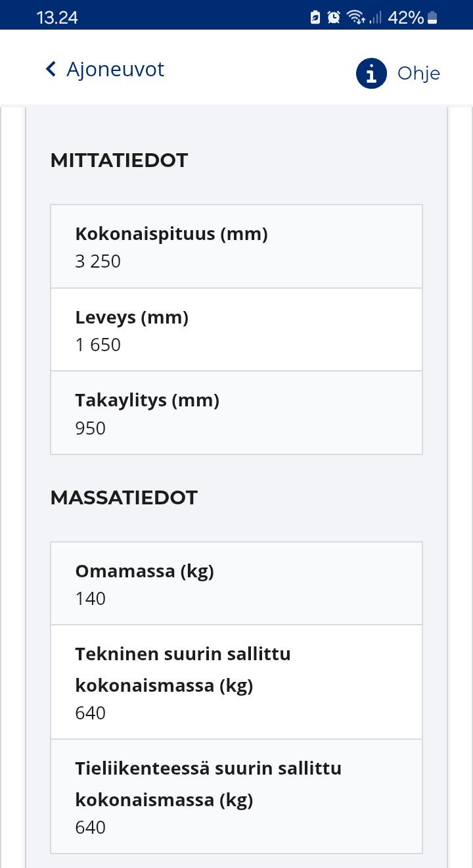
Task: Tap the 3 250 total length value
Action: pos(98,262)
